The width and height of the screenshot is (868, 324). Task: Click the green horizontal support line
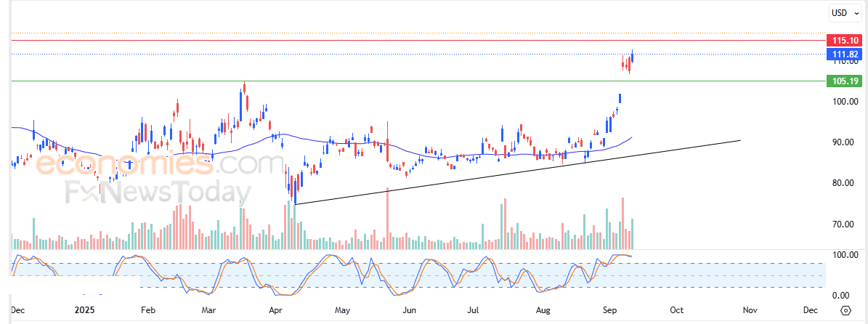387,81
